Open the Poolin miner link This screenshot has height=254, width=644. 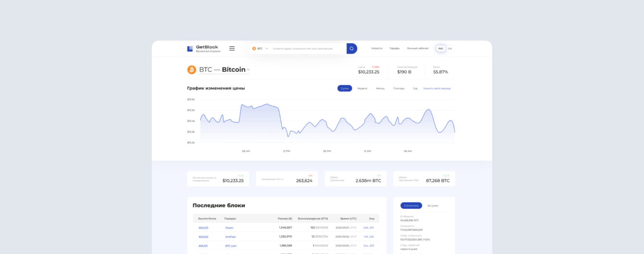229,228
